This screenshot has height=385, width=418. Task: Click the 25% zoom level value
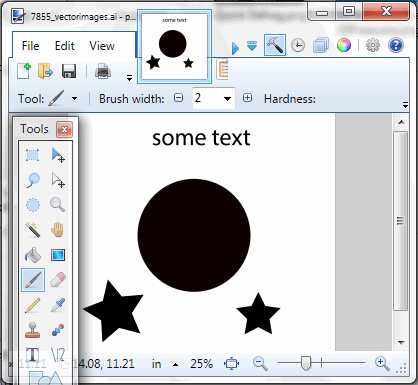201,364
